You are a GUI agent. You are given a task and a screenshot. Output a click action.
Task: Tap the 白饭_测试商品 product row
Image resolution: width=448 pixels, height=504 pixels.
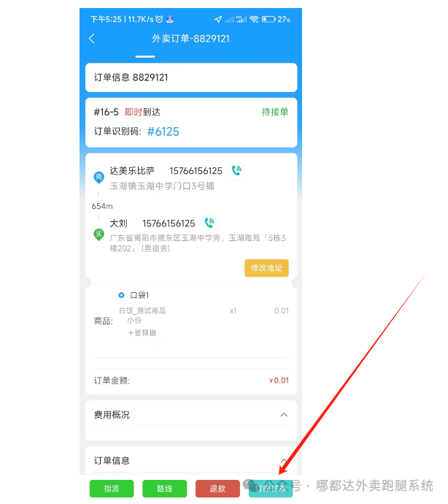coord(204,311)
